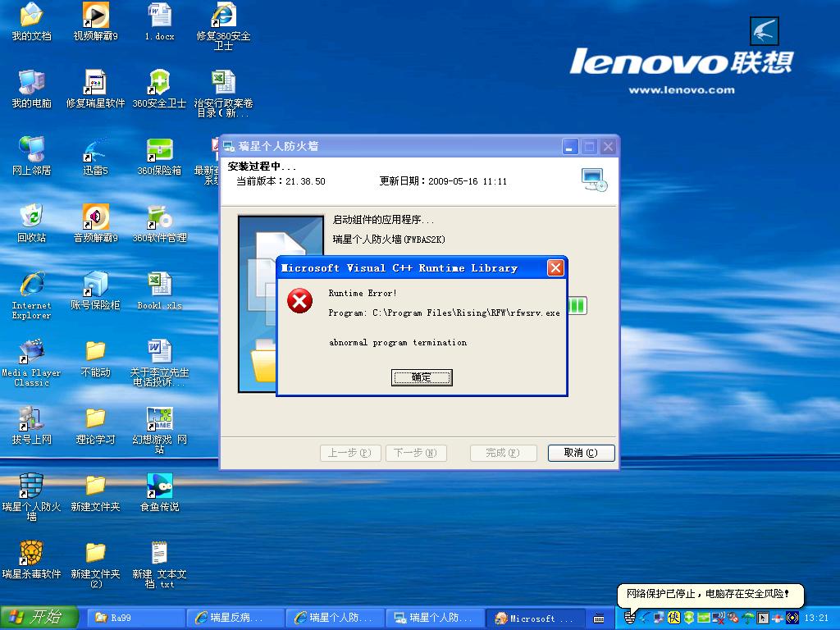Launch 食鱼传说 game shortcut
The image size is (840, 630).
tap(160, 492)
